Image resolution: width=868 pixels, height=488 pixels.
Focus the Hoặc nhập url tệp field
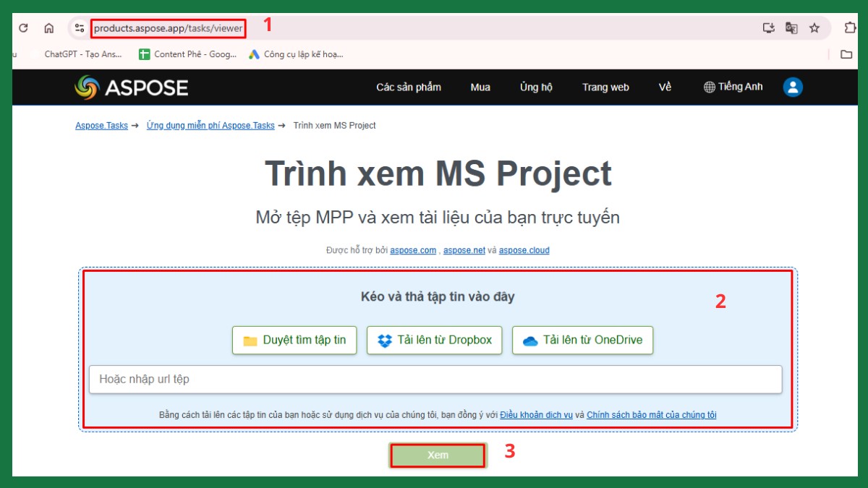tap(435, 380)
